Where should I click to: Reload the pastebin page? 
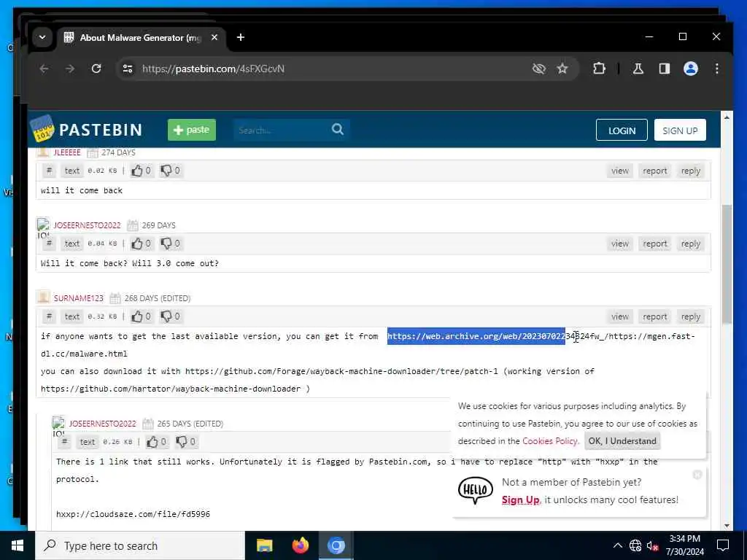pyautogui.click(x=96, y=69)
